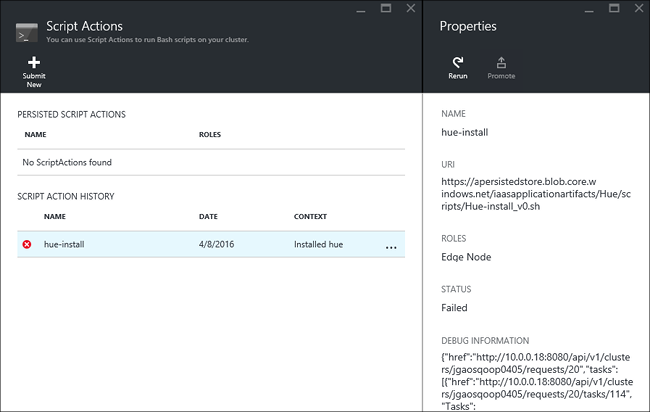Click the red failed icon beside hue-install

[27, 245]
